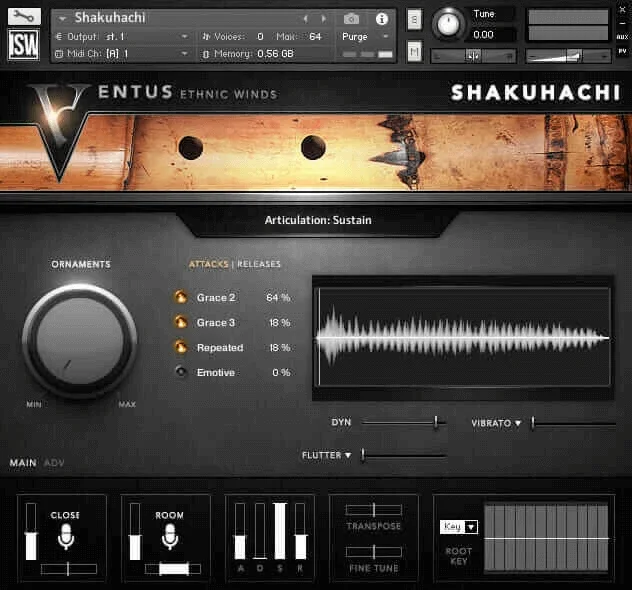Toggle the Grace 2 ornament light
Viewport: 632px width, 590px height.
[181, 297]
